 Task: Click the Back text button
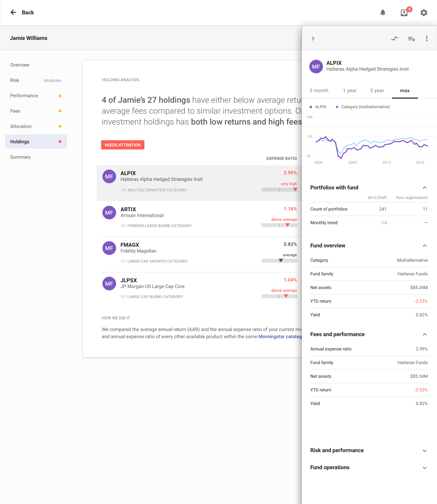(x=28, y=12)
